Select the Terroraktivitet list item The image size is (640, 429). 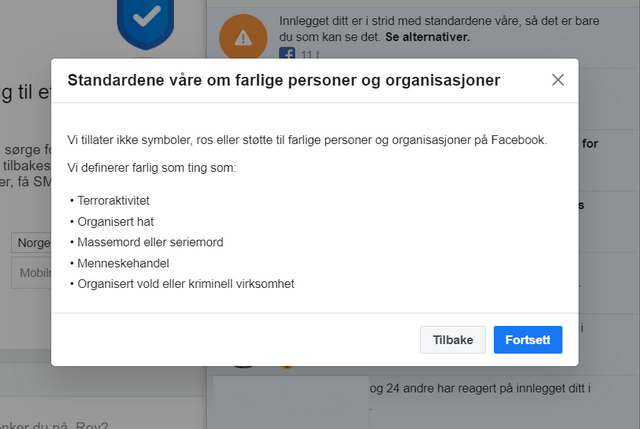[x=113, y=201]
